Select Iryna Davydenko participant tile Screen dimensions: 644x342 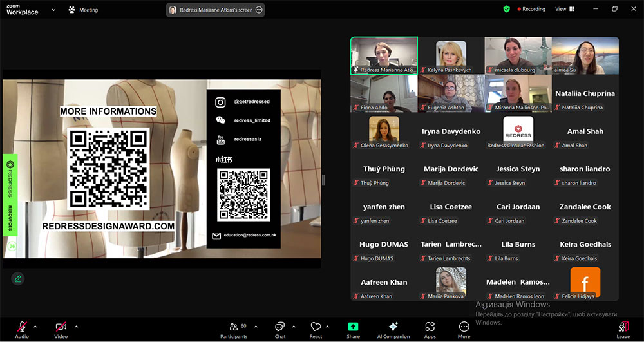tap(451, 131)
